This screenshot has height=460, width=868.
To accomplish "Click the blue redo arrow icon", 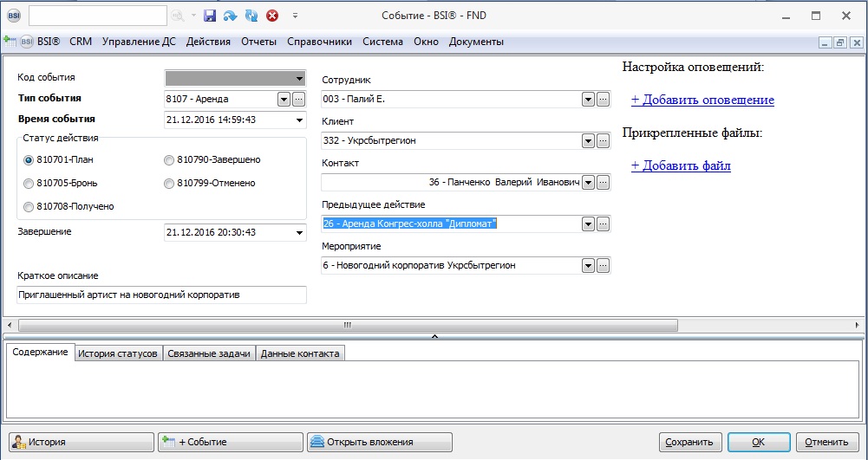I will (230, 16).
